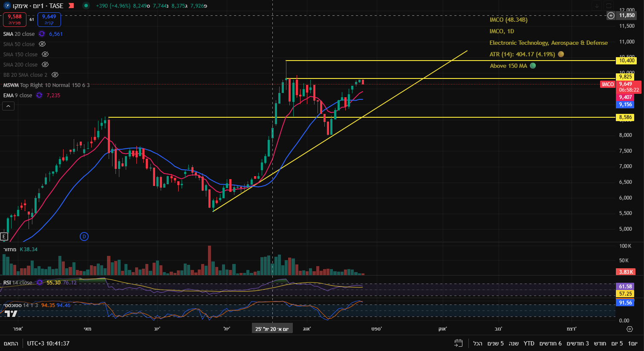Select the 1 day (1יום) range
The width and height of the screenshot is (644, 351).
[x=633, y=343]
